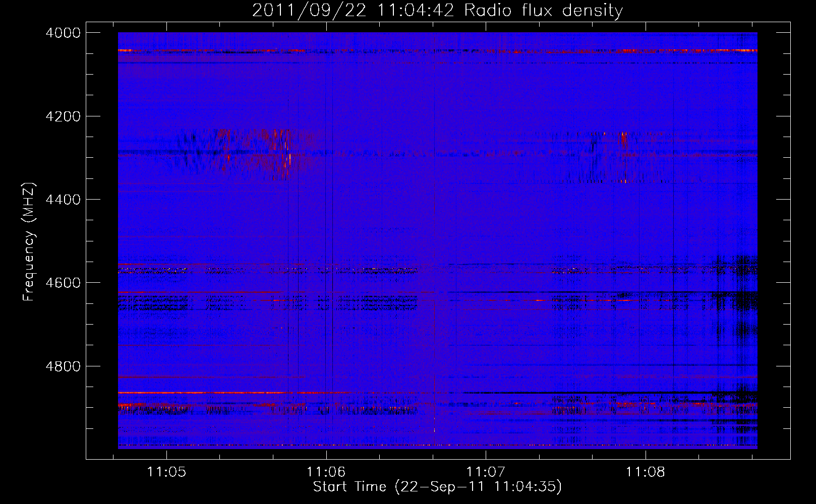Click the 'Start Time (22-Sep-11 11:04:35)' label

(x=437, y=487)
